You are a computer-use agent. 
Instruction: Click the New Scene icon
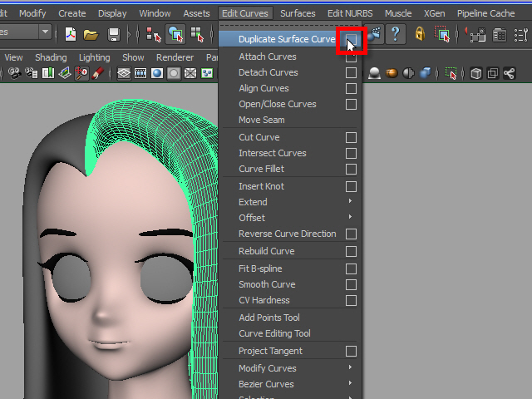[x=71, y=33]
